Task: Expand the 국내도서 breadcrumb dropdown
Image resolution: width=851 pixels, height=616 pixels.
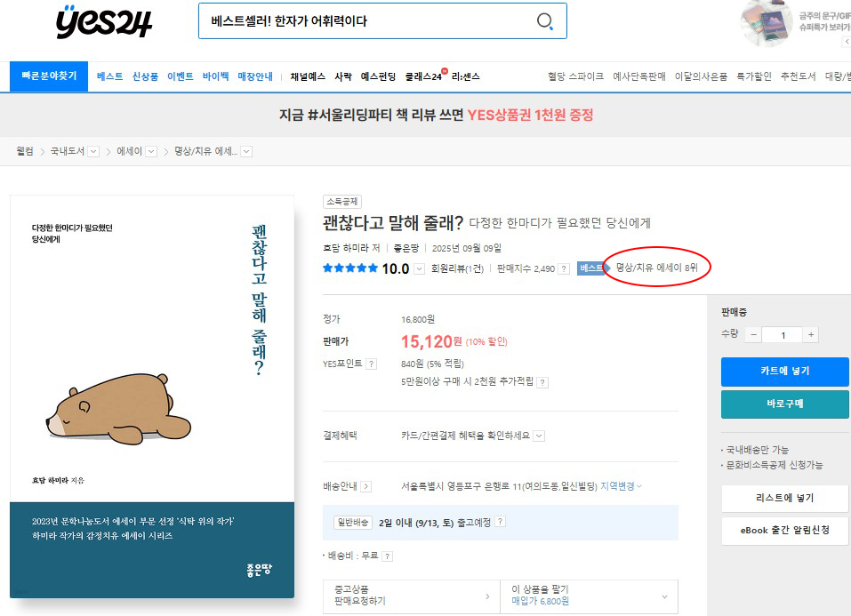Action: (x=94, y=151)
